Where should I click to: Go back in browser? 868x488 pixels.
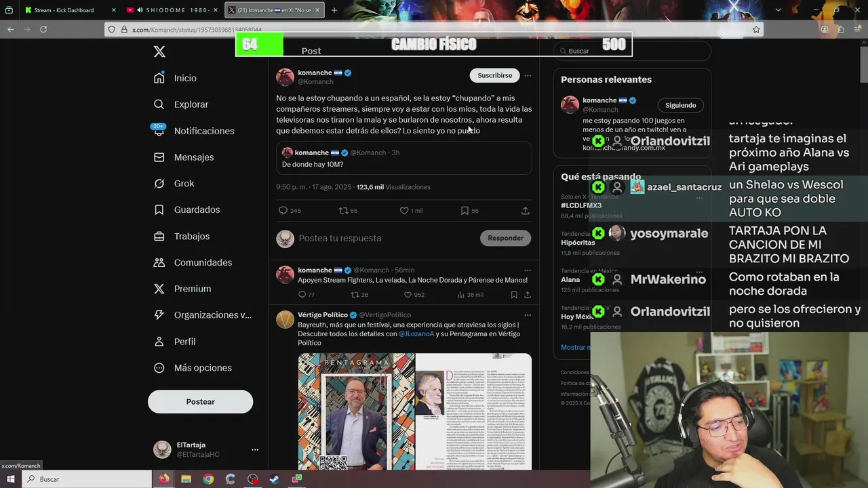coord(11,29)
